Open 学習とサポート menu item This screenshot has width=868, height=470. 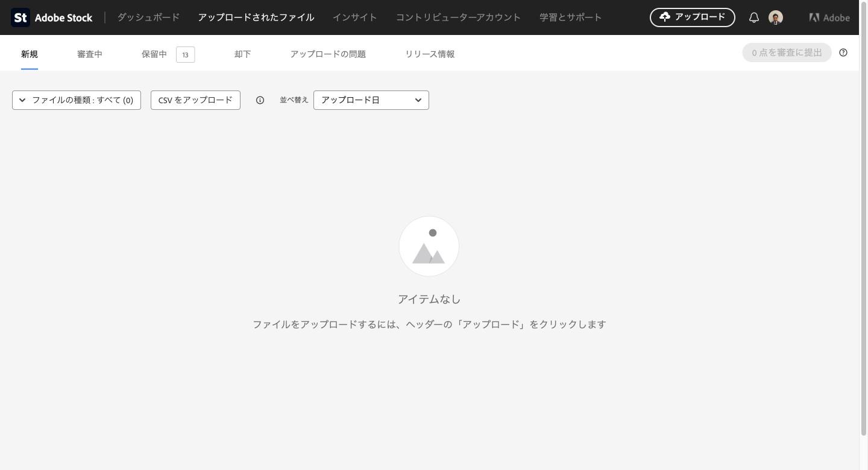pyautogui.click(x=570, y=17)
